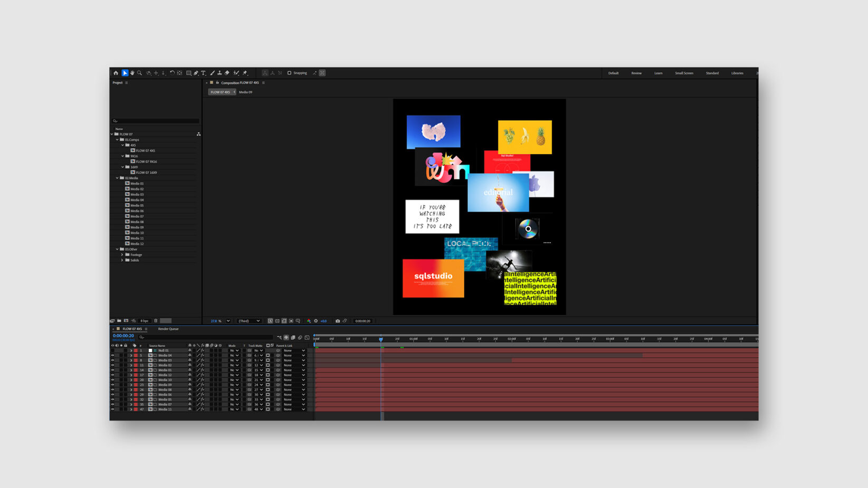The image size is (868, 488).
Task: Hide the Media 02 layer
Action: (112, 365)
